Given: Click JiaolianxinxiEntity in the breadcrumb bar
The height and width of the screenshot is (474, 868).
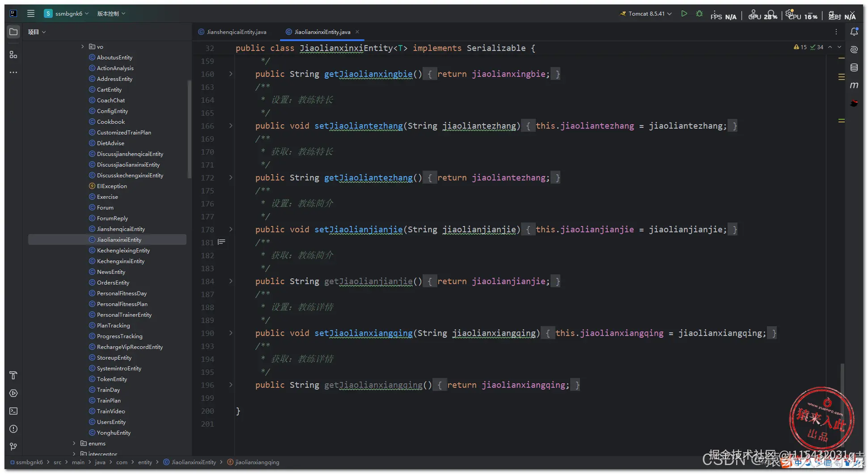Looking at the screenshot, I should (190, 462).
